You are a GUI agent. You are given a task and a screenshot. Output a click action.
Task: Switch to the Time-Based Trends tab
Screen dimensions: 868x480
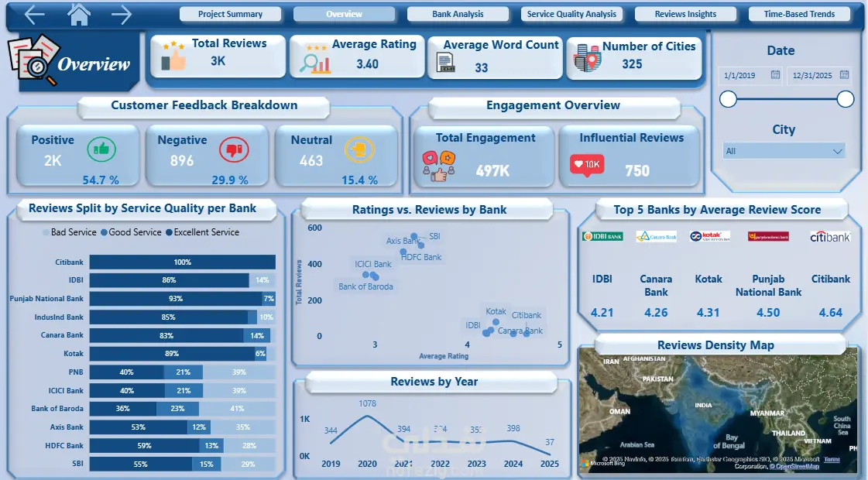pyautogui.click(x=799, y=14)
